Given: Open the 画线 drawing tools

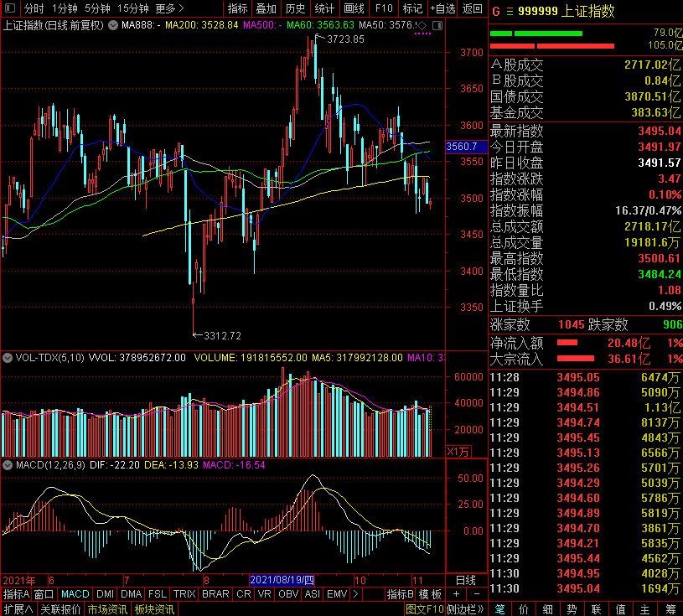Looking at the screenshot, I should pos(354,8).
